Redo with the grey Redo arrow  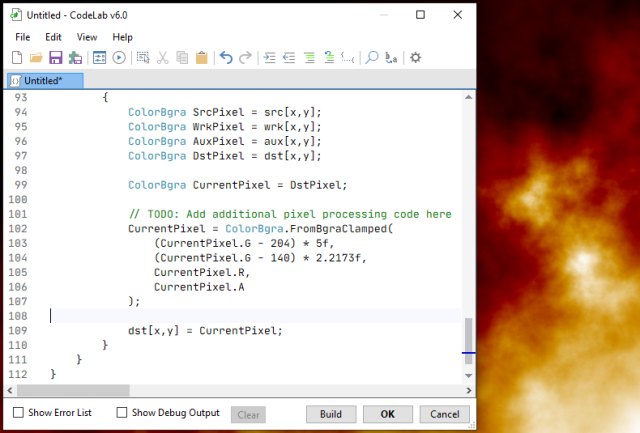point(245,58)
